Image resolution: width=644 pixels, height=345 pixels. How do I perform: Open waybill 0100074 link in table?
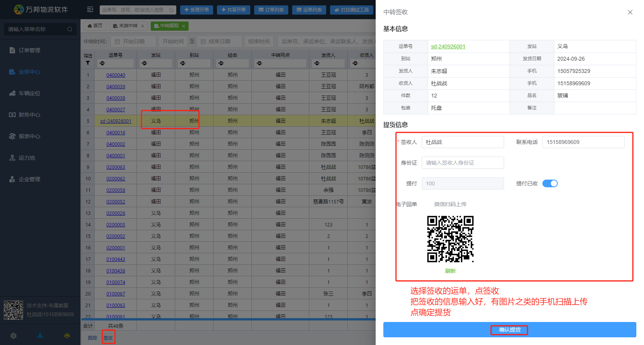[115, 282]
